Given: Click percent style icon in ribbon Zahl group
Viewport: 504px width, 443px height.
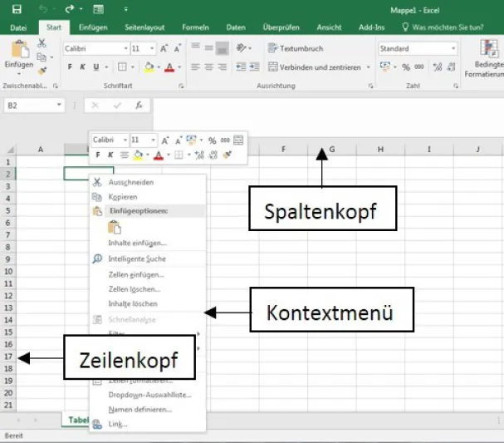Looking at the screenshot, I should tap(407, 67).
